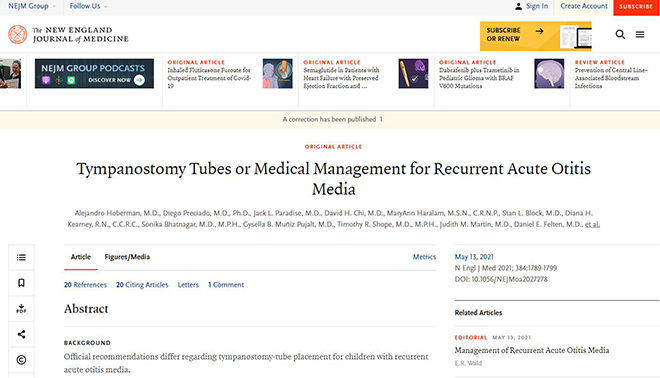Expand the Follow Us dropdown
The height and width of the screenshot is (378, 660).
pyautogui.click(x=88, y=6)
